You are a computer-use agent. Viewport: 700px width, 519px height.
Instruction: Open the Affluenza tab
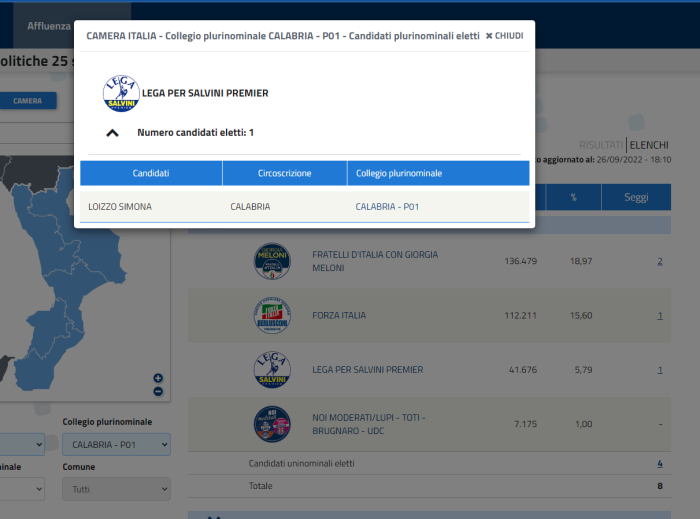pyautogui.click(x=49, y=26)
